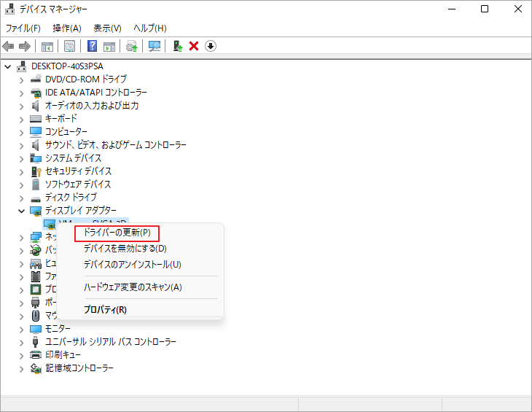Select the 記憶域コントローラー tree row

point(79,368)
